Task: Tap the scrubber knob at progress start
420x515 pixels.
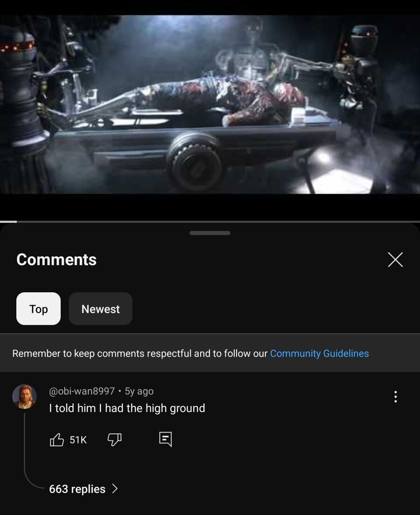Action: click(15, 222)
